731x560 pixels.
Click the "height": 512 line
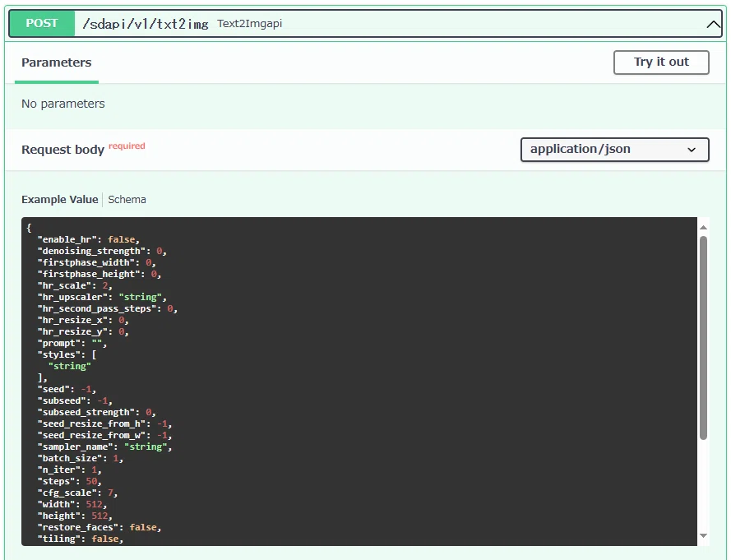tap(75, 516)
